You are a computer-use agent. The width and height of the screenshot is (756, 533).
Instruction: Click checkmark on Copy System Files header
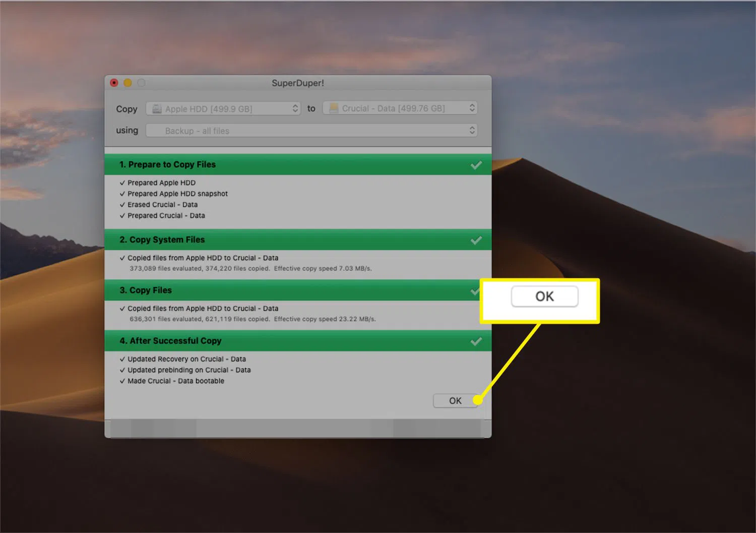[476, 240]
